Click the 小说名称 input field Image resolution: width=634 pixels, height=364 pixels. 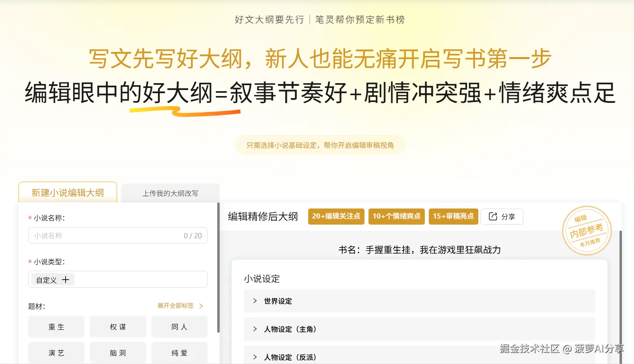pos(118,235)
